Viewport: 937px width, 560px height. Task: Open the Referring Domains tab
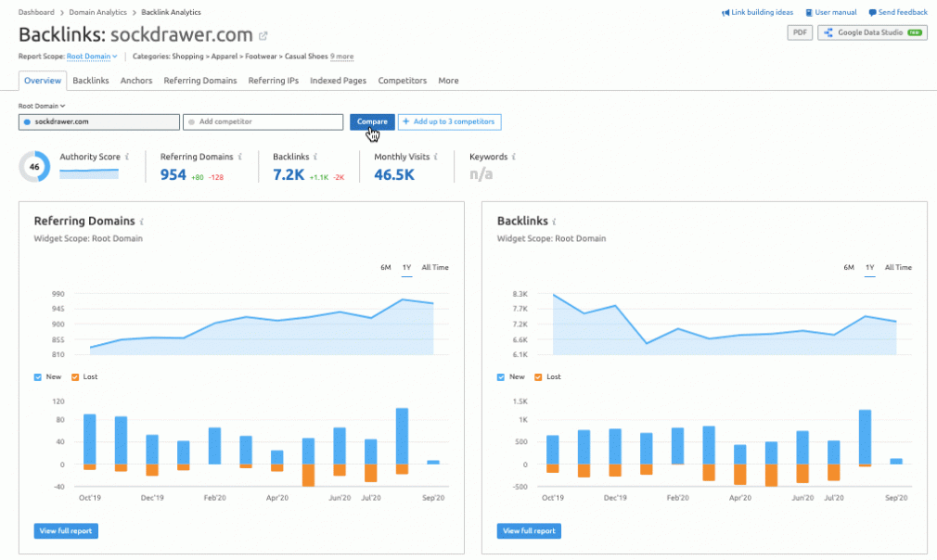pos(200,81)
